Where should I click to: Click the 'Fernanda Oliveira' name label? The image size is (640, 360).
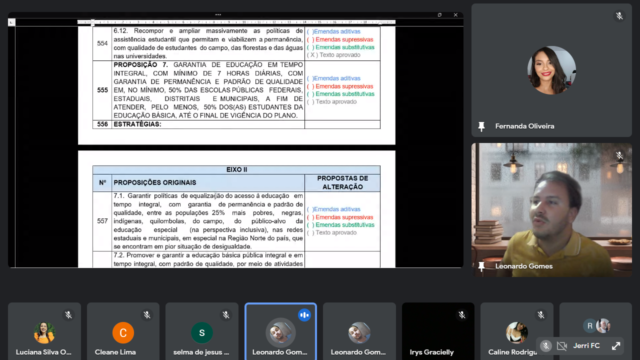click(524, 127)
